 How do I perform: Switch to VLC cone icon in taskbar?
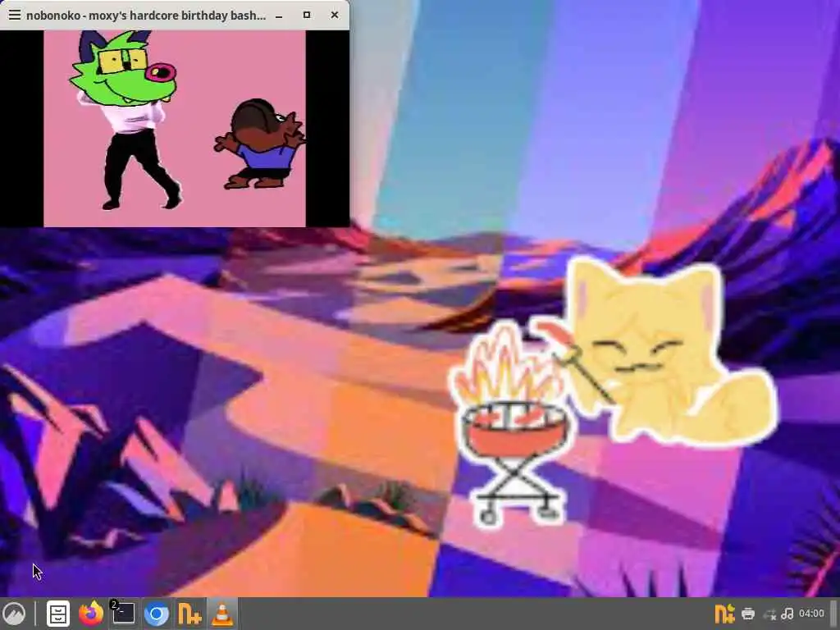[x=222, y=614]
